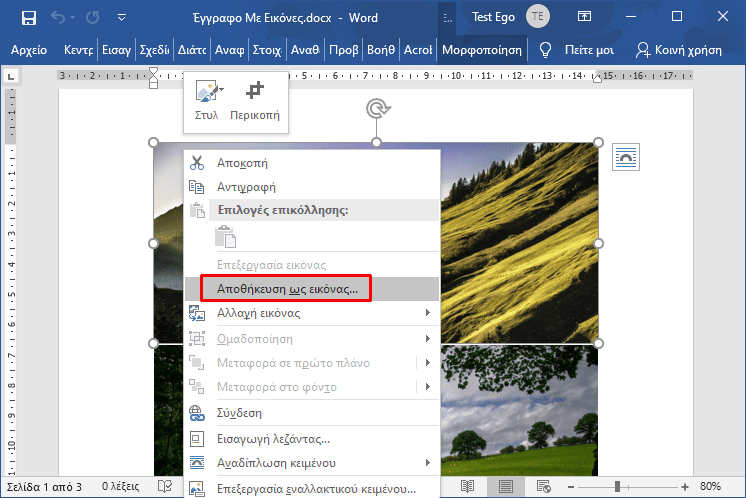The width and height of the screenshot is (746, 498).
Task: Click the zoom in plus button
Action: (x=685, y=487)
